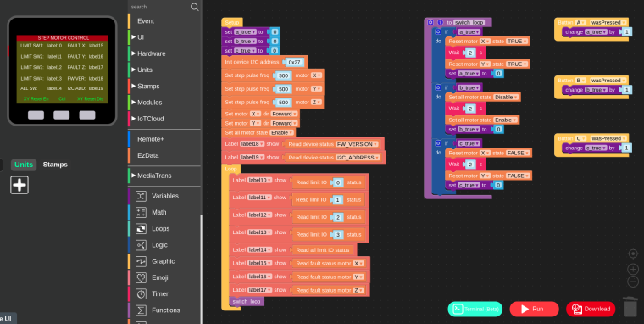Open the FW_VERSION status dropdown

click(358, 144)
